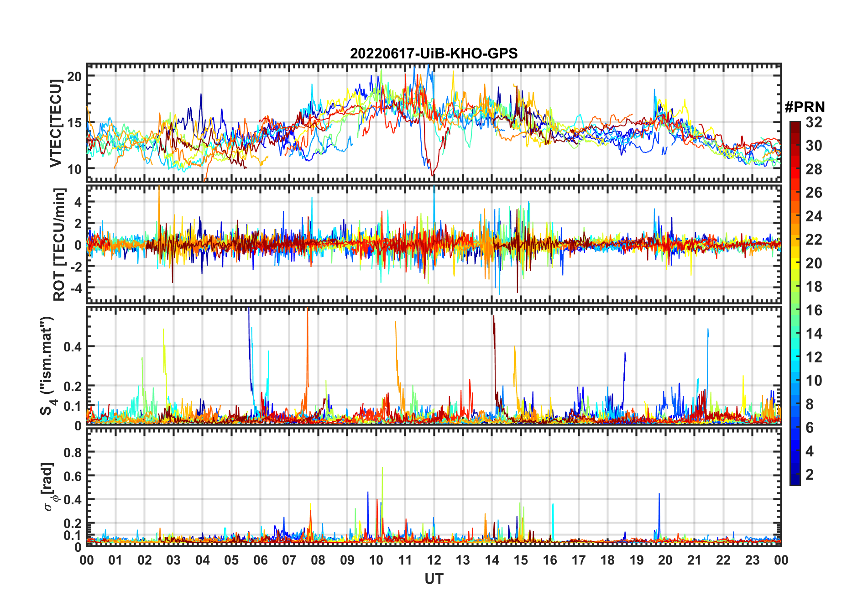Click the 0.4 tick on the S4 axis
This screenshot has width=868, height=607.
pyautogui.click(x=73, y=346)
